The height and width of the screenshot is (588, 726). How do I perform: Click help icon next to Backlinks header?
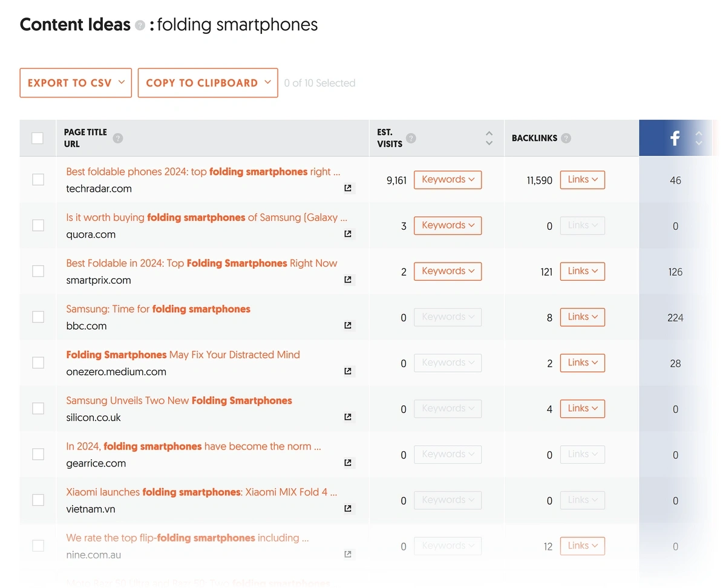(x=566, y=138)
